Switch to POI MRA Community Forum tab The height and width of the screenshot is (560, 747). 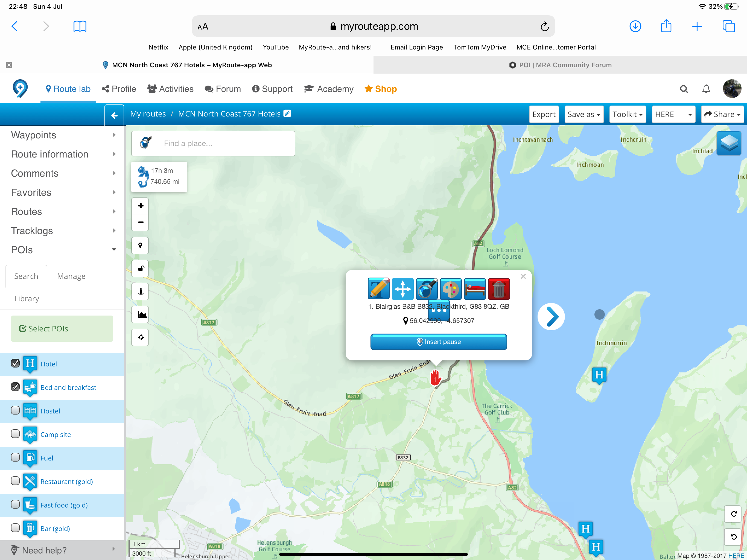560,65
